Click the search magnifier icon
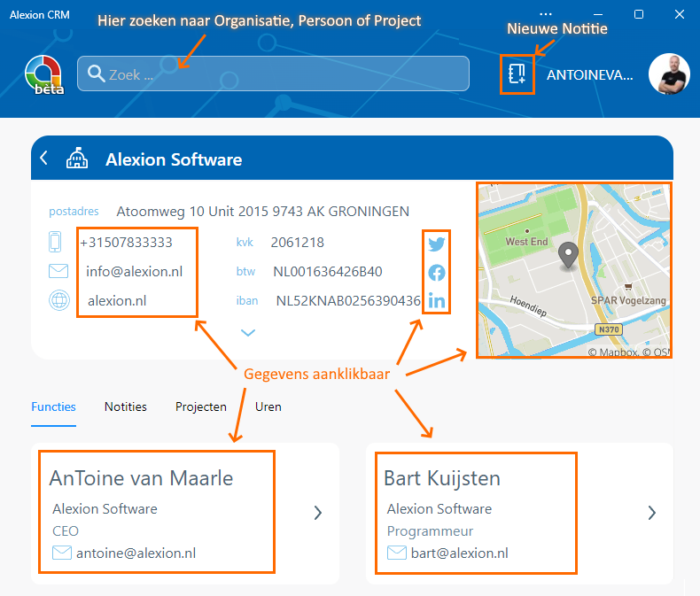This screenshot has height=596, width=700. click(x=96, y=74)
